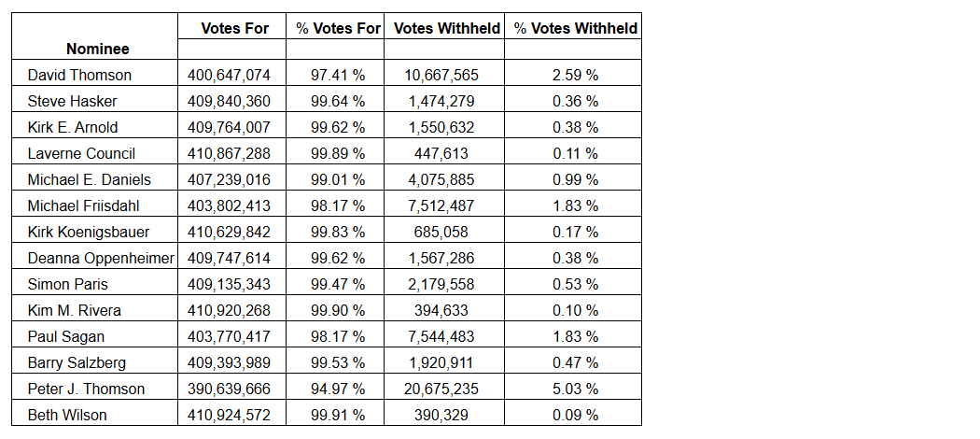This screenshot has height=439, width=980.
Task: Select Kirk Koenigsbauer's 0.17 % withheld cell
Action: [576, 232]
